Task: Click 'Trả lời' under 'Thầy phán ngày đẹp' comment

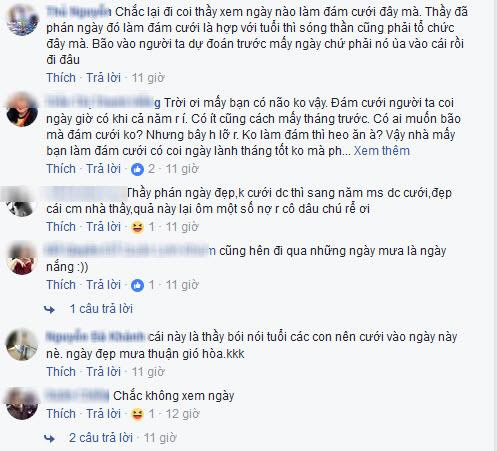Action: [x=103, y=227]
